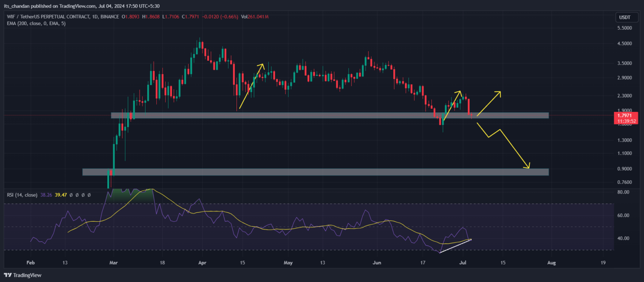Click the RSI average value 39.47
The width and height of the screenshot is (644, 282).
coord(61,195)
